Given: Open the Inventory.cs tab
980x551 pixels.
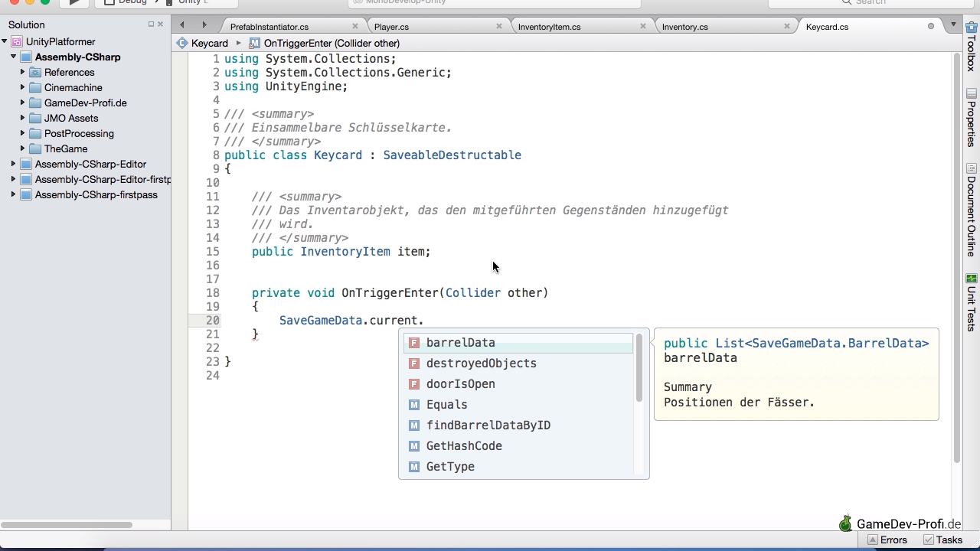Looking at the screenshot, I should 684,27.
